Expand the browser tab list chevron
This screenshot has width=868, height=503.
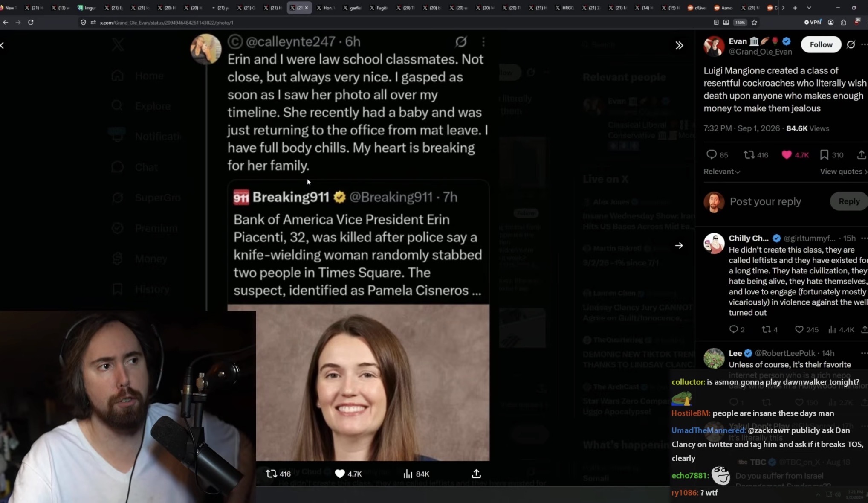coord(809,8)
